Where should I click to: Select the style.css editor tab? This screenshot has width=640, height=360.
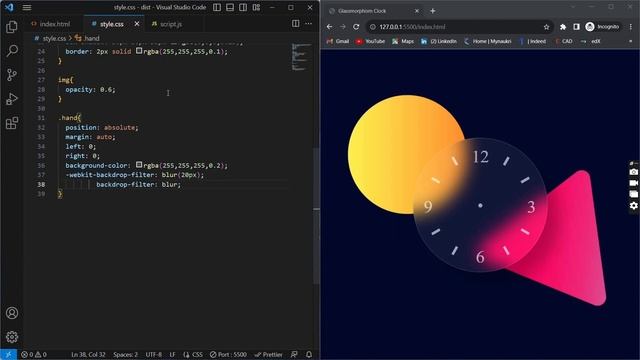click(111, 24)
